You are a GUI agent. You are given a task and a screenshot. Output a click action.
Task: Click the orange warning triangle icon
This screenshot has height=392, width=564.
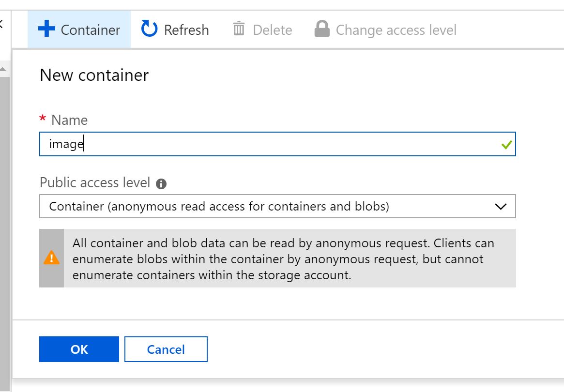pyautogui.click(x=51, y=258)
